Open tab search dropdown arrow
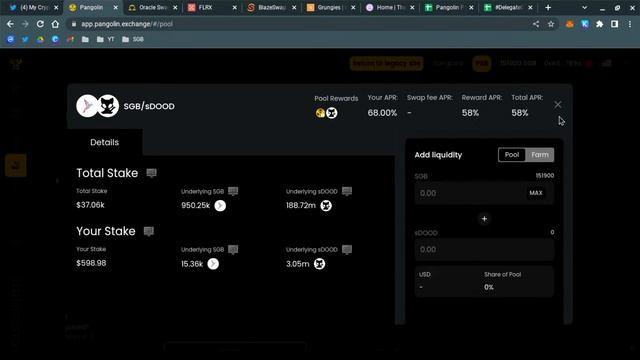640x360 pixels. [x=584, y=7]
